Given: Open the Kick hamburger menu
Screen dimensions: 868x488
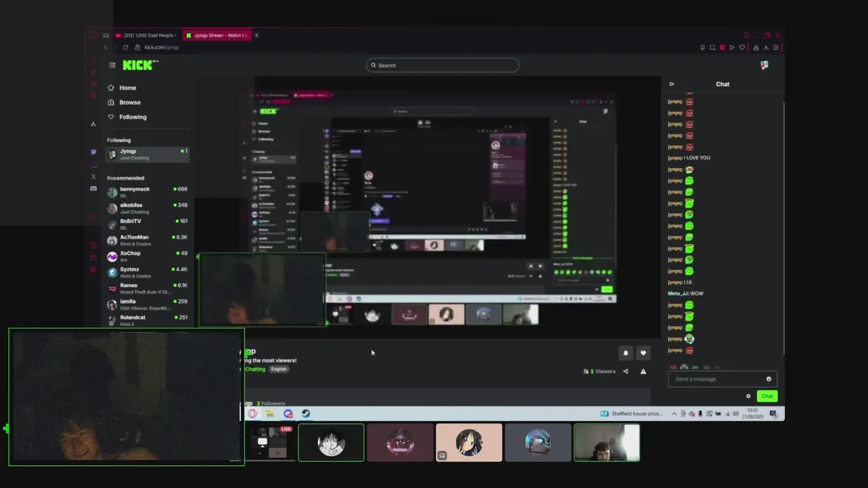Looking at the screenshot, I should point(112,65).
